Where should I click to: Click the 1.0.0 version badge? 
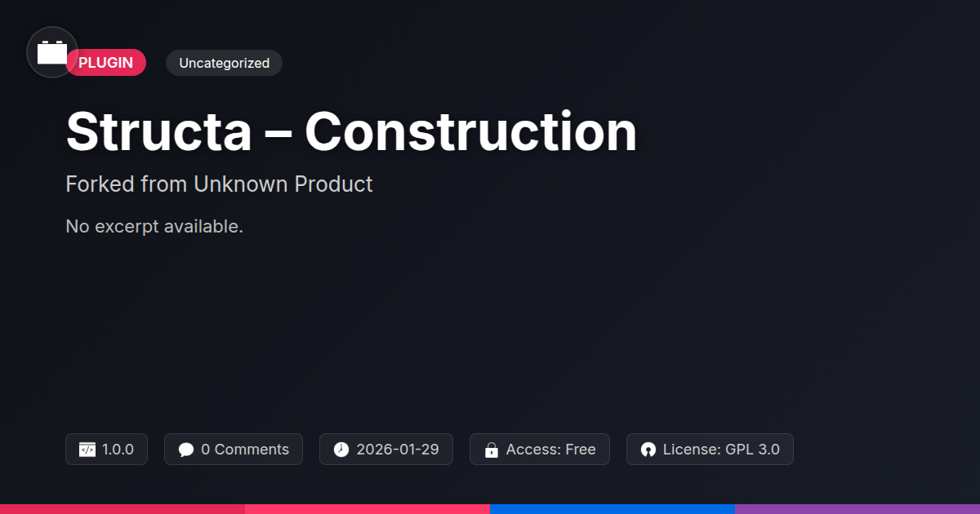(106, 450)
